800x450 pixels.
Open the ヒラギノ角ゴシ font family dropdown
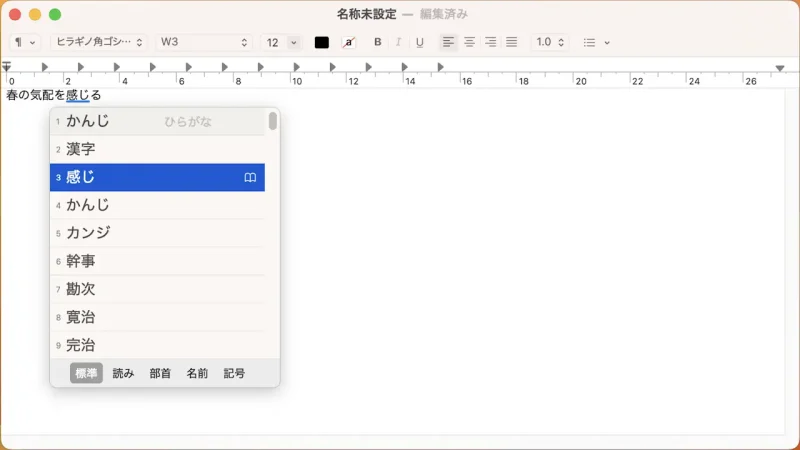coord(99,42)
